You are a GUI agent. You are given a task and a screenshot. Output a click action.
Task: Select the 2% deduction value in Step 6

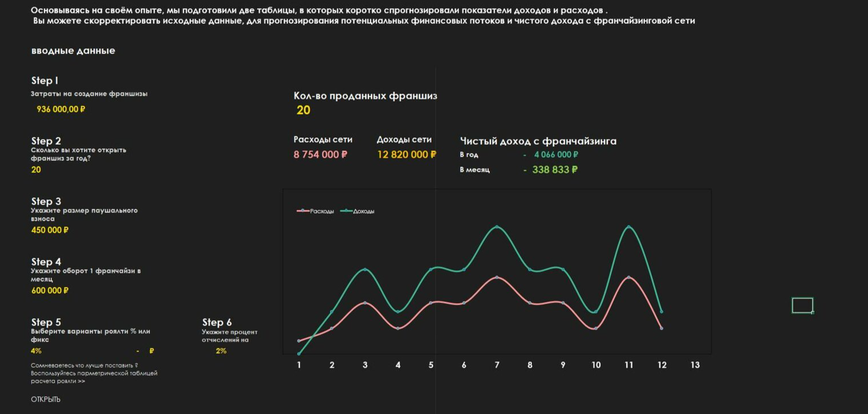(221, 351)
